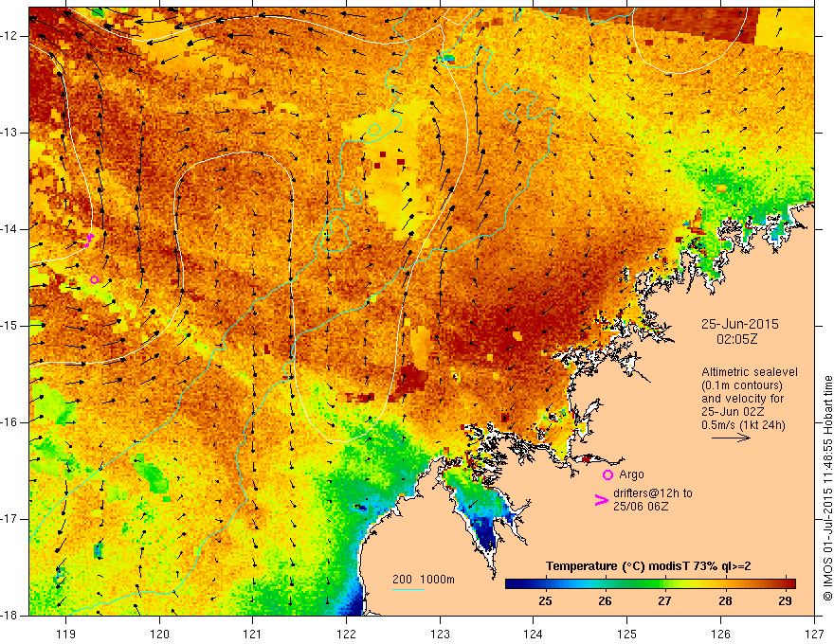Image resolution: width=834 pixels, height=644 pixels.
Task: Click the "Altimetric sealevel" text line
Action: click(750, 372)
